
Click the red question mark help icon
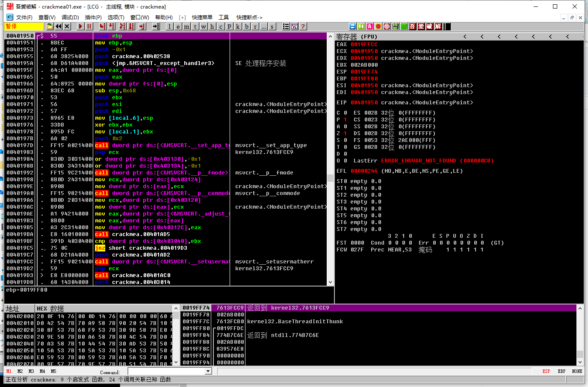coord(303,27)
